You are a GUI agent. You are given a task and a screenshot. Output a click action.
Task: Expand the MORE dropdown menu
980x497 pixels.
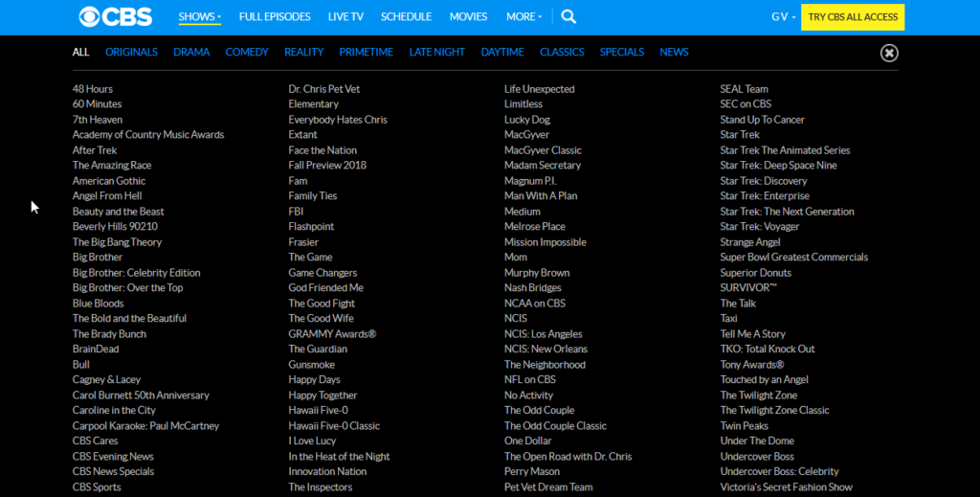pyautogui.click(x=523, y=17)
